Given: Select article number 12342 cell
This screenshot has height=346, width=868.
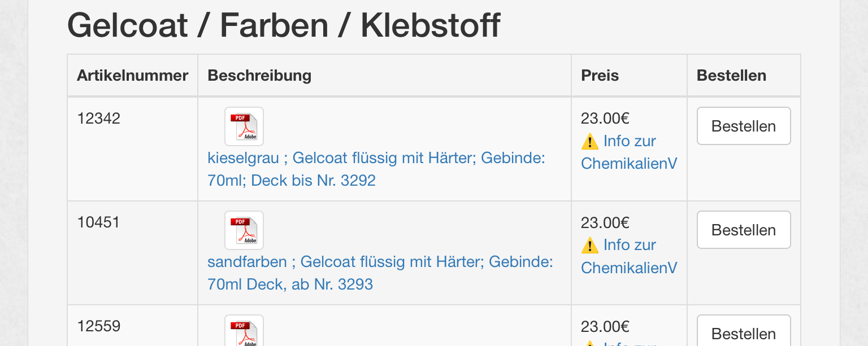Looking at the screenshot, I should pyautogui.click(x=99, y=119).
